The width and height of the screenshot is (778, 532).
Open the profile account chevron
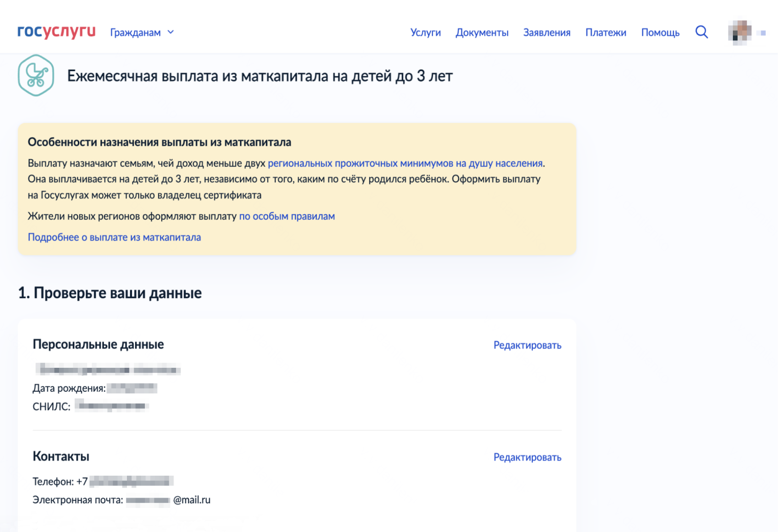pos(762,33)
